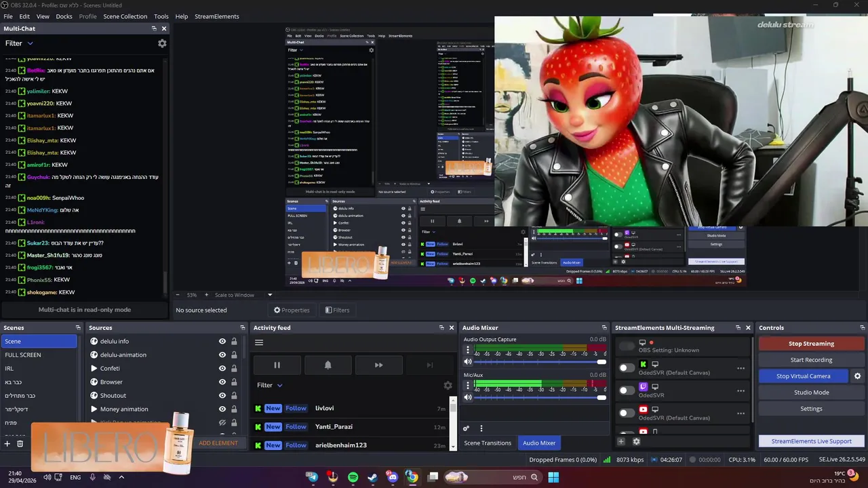The height and width of the screenshot is (488, 868).
Task: Open Discord from the taskbar
Action: (x=393, y=477)
